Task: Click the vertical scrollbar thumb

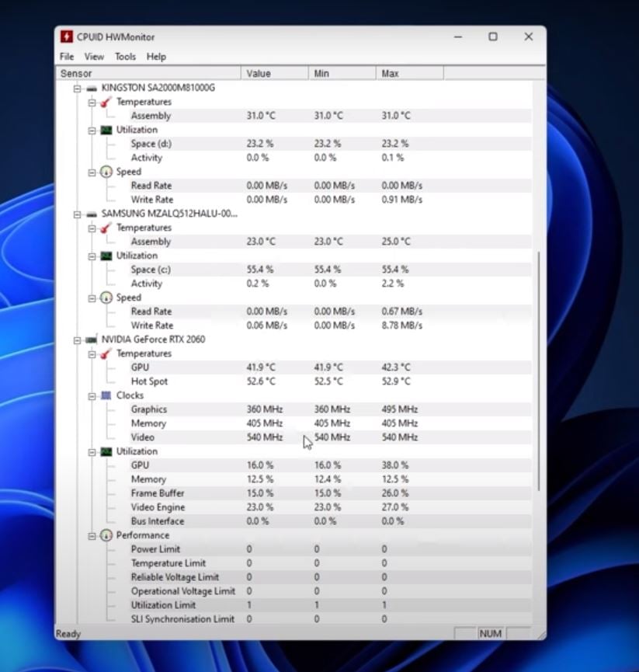Action: click(x=539, y=371)
